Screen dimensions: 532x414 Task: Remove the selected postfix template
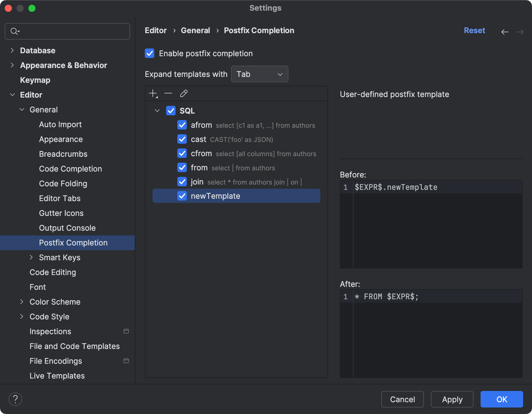point(168,93)
